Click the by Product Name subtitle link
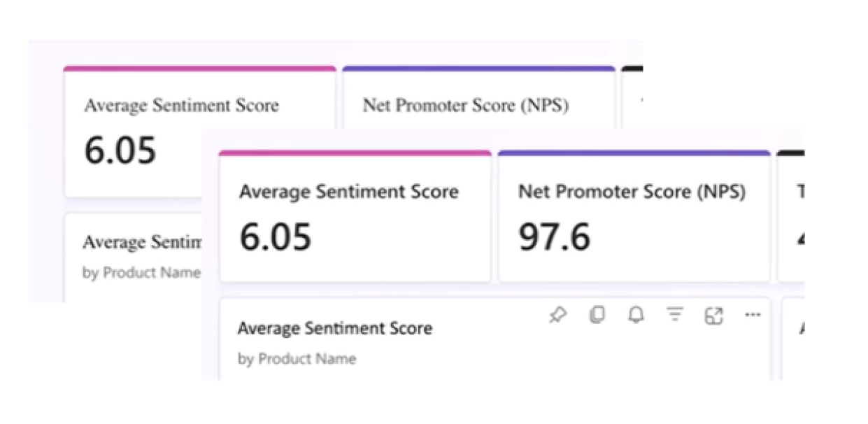This screenshot has height=424, width=868. tap(297, 358)
